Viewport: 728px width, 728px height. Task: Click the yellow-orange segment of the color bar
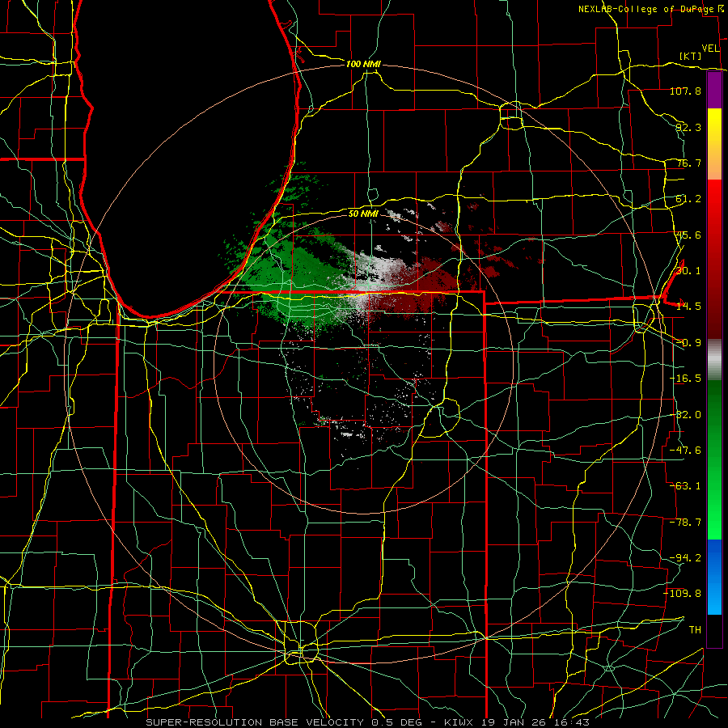(714, 144)
